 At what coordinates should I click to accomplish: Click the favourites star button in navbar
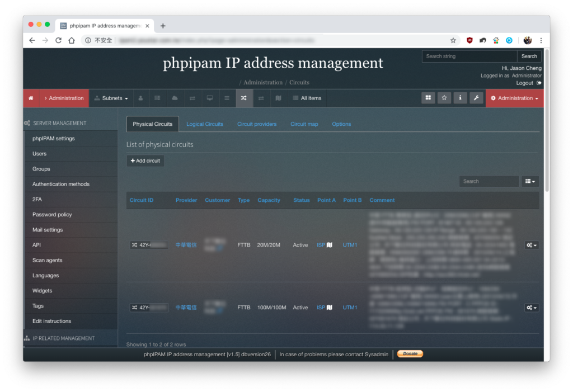pos(444,98)
